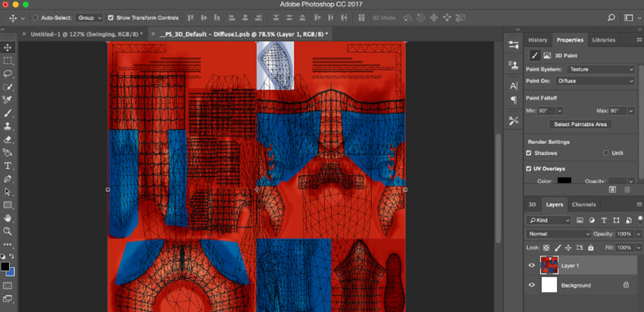Open the Paint On Diffuse dropdown
644x312 pixels.
coord(595,81)
